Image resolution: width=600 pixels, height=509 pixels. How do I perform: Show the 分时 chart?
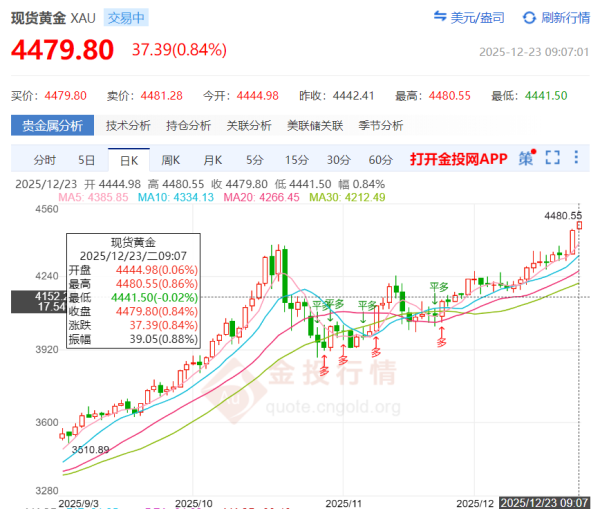pyautogui.click(x=45, y=160)
